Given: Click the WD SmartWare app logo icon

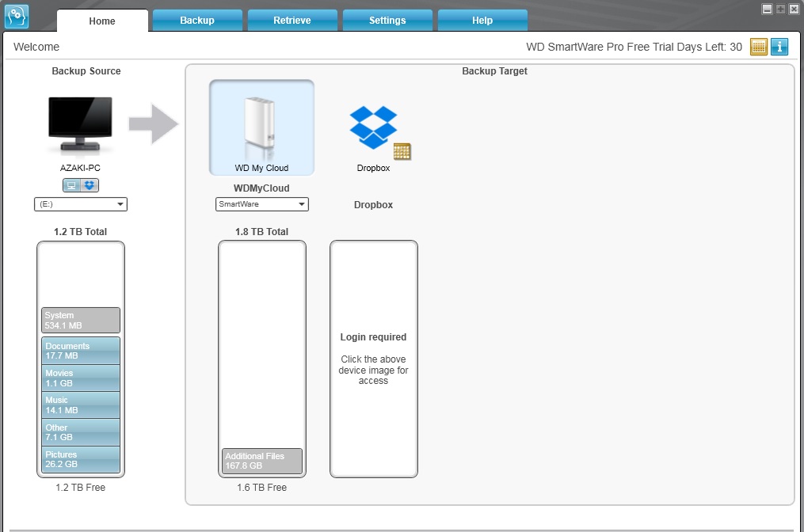Looking at the screenshot, I should pyautogui.click(x=17, y=16).
